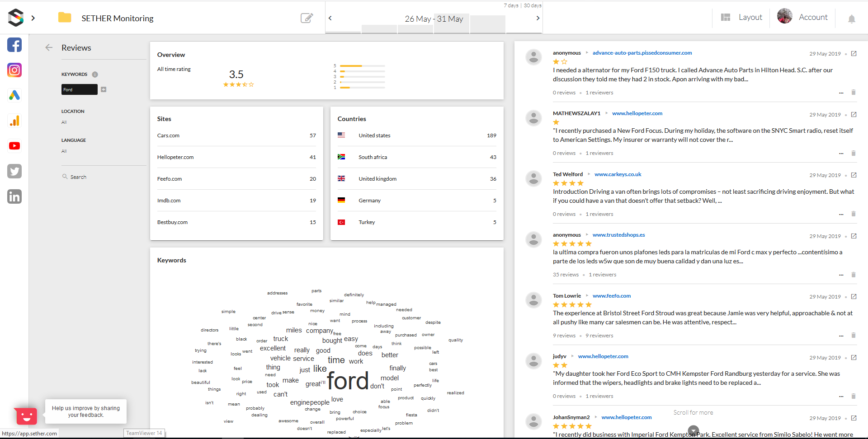
Task: Select the 7 days range
Action: [x=511, y=5]
